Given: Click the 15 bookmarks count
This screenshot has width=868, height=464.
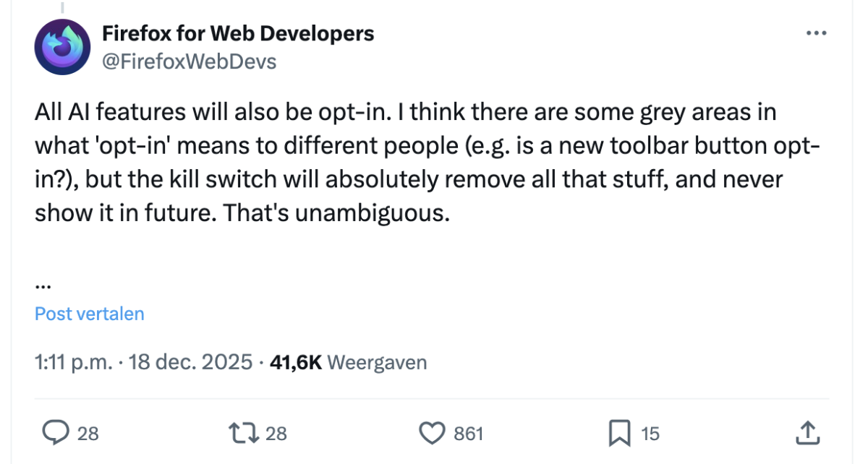Looking at the screenshot, I should 650,433.
